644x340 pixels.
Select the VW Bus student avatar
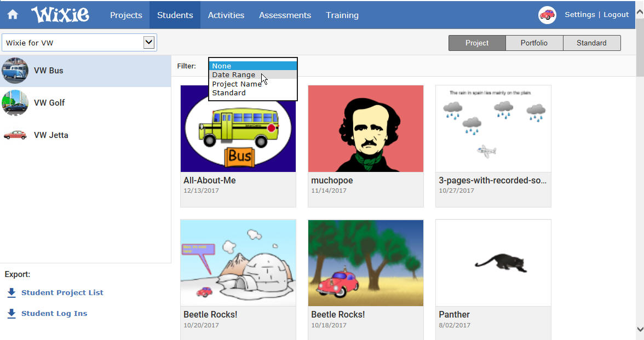pos(15,71)
